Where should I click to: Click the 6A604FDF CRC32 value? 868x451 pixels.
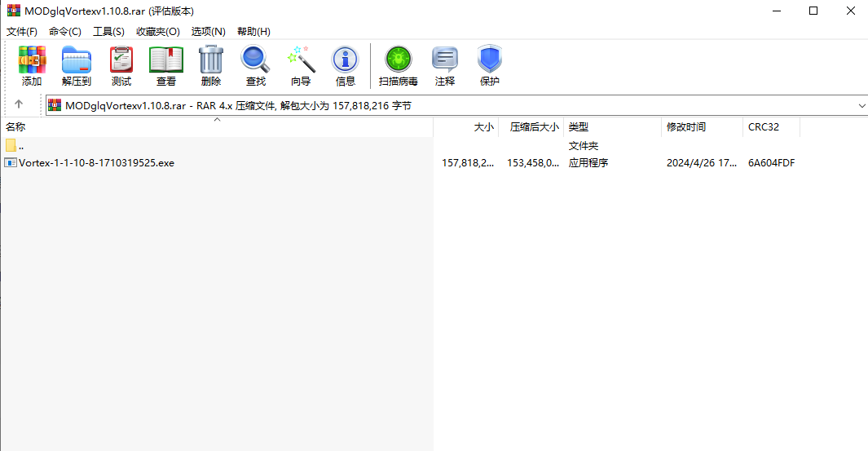[x=771, y=163]
